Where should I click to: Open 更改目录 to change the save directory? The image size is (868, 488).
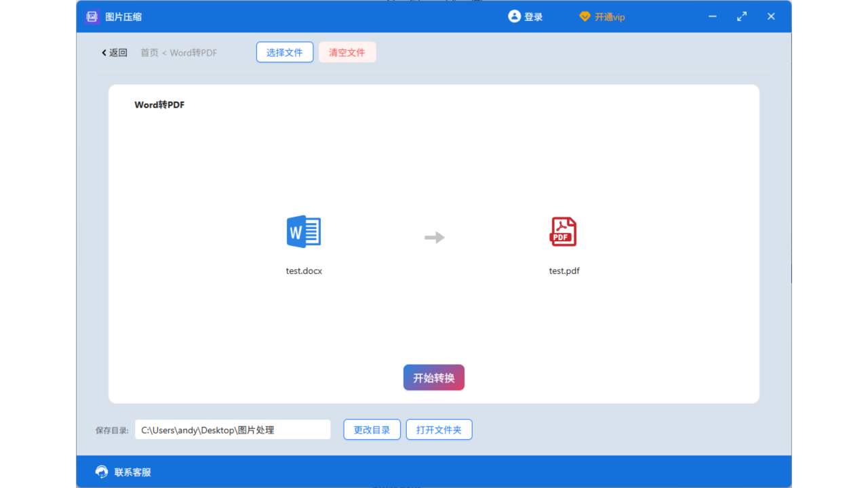click(372, 429)
